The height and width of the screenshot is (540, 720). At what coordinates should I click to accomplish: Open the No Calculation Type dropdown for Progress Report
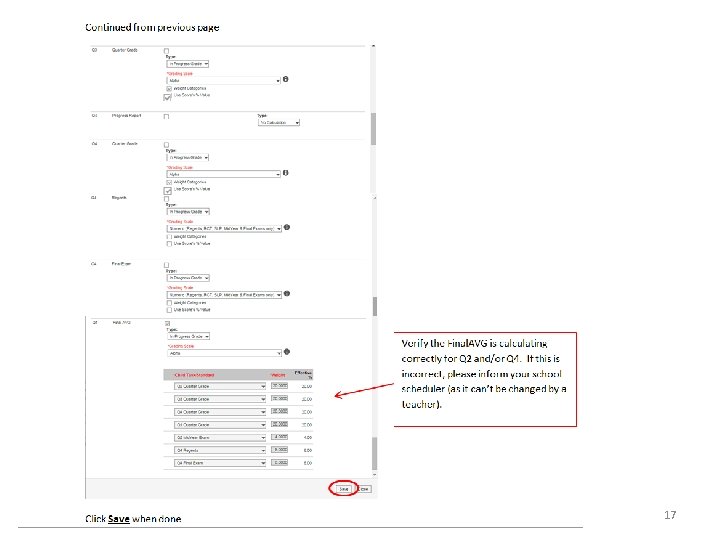click(x=279, y=123)
